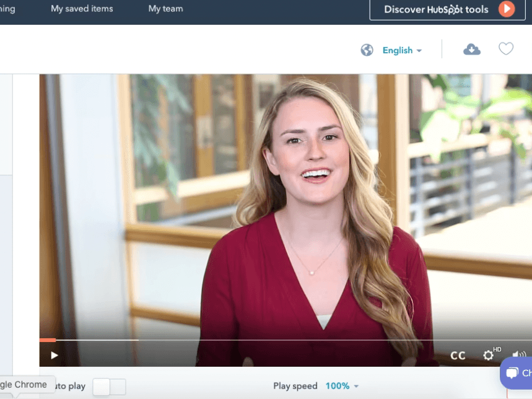Click the Play speed label text

point(295,386)
